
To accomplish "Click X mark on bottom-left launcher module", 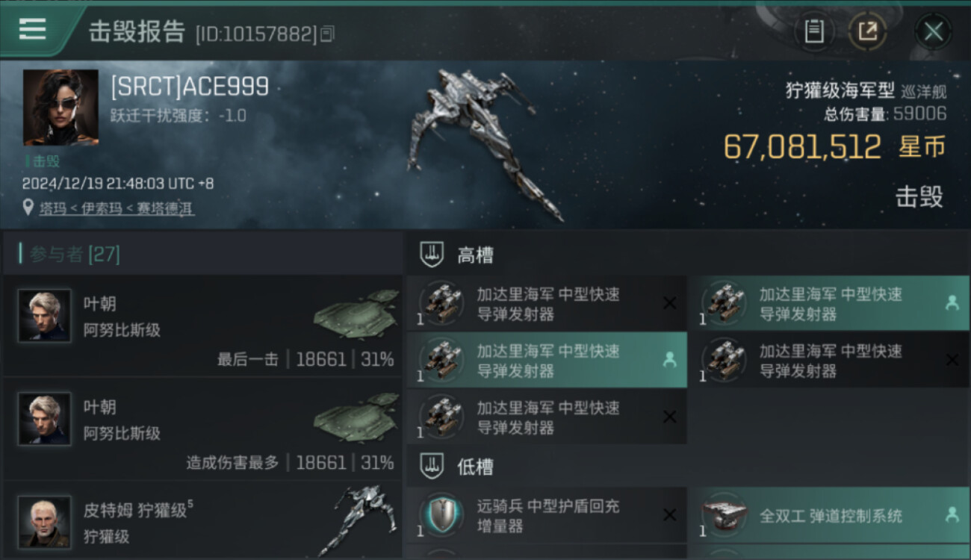I will click(x=669, y=417).
